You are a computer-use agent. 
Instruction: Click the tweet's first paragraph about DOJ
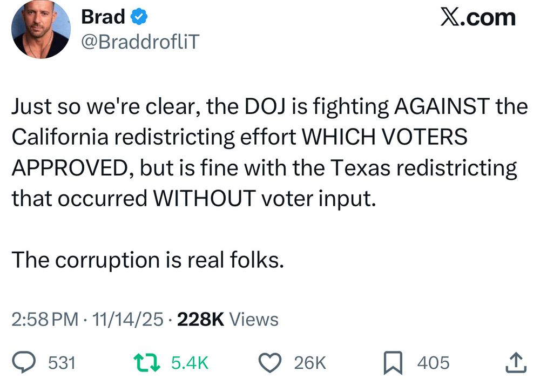pyautogui.click(x=265, y=153)
